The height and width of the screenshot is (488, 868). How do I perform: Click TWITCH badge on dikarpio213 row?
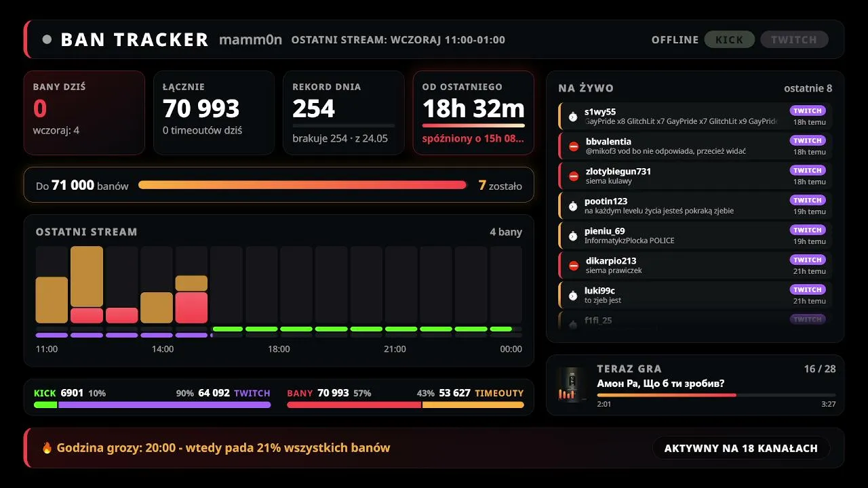click(x=808, y=260)
